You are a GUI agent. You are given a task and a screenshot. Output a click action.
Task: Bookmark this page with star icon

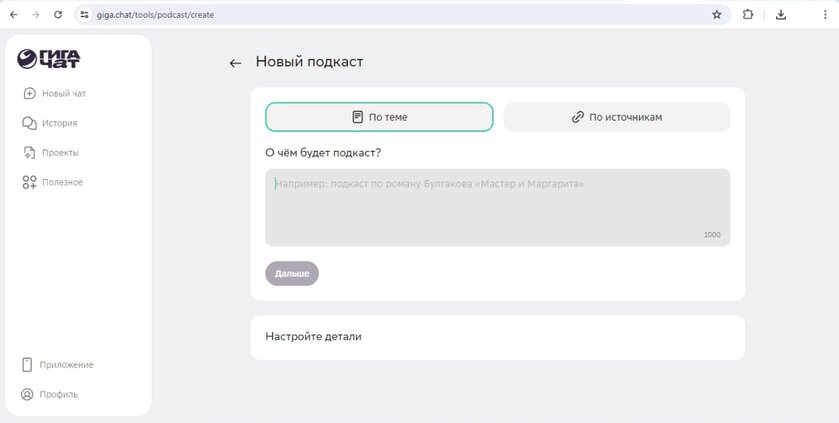[717, 15]
